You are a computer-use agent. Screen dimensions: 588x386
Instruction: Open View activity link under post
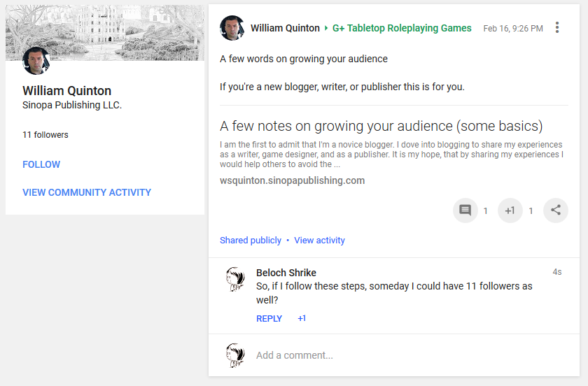(x=319, y=240)
